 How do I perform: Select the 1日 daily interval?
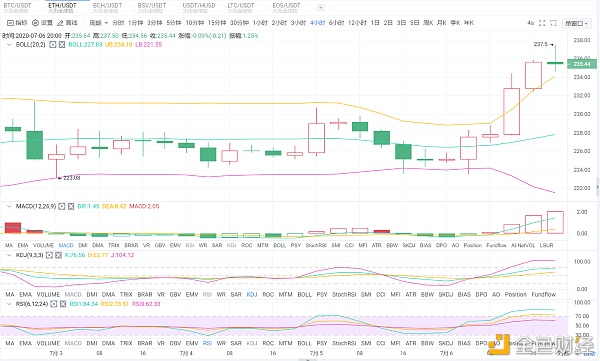tap(375, 23)
